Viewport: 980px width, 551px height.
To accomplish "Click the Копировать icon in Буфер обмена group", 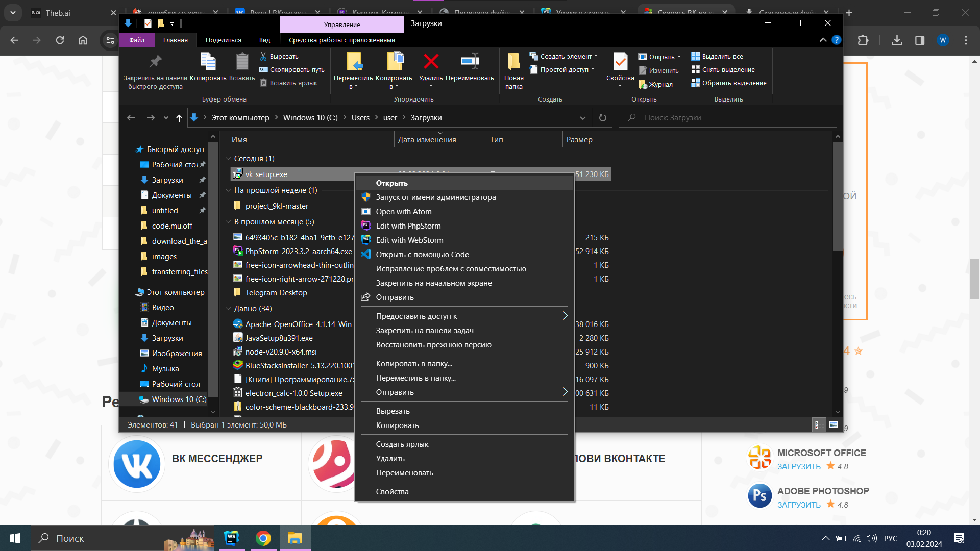I will point(208,62).
